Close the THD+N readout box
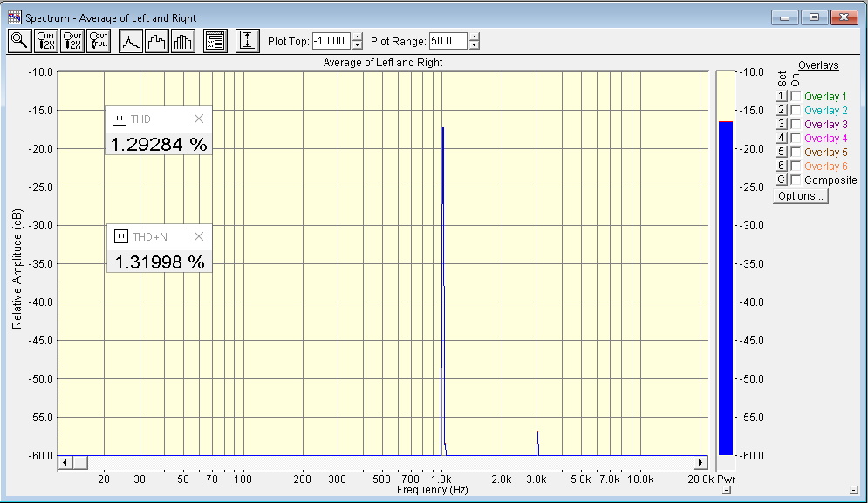This screenshot has height=503, width=868. click(198, 236)
